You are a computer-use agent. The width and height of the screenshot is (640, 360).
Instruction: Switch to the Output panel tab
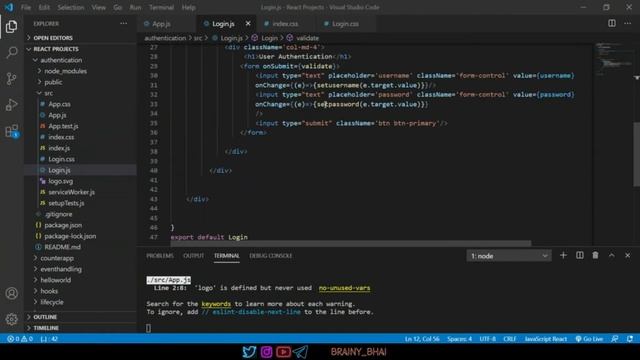[193, 256]
